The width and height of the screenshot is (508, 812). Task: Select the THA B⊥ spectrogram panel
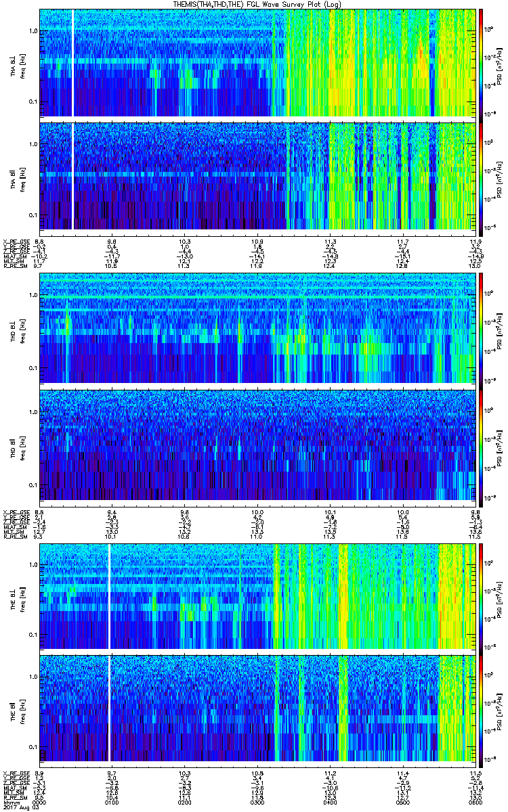click(x=257, y=62)
